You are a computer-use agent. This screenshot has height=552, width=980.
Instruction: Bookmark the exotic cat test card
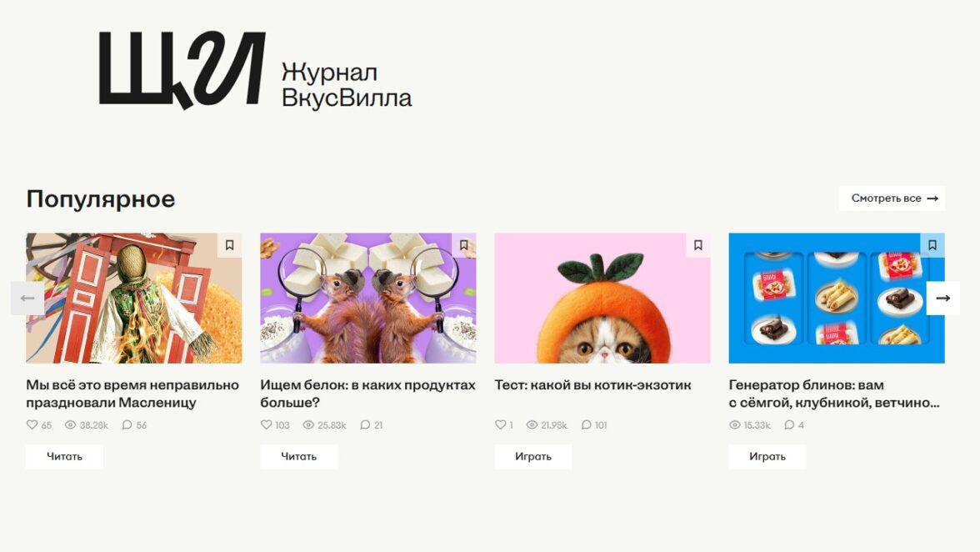698,245
